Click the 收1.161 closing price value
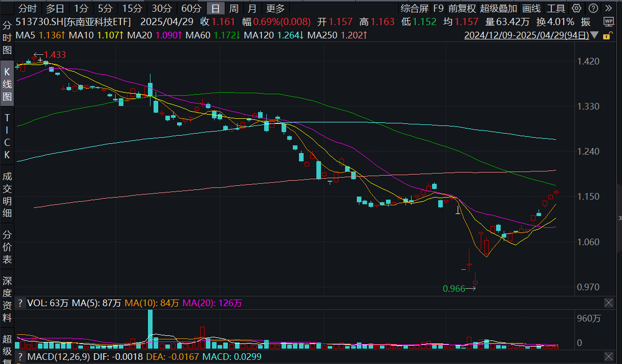Image resolution: width=622 pixels, height=364 pixels. [218, 22]
